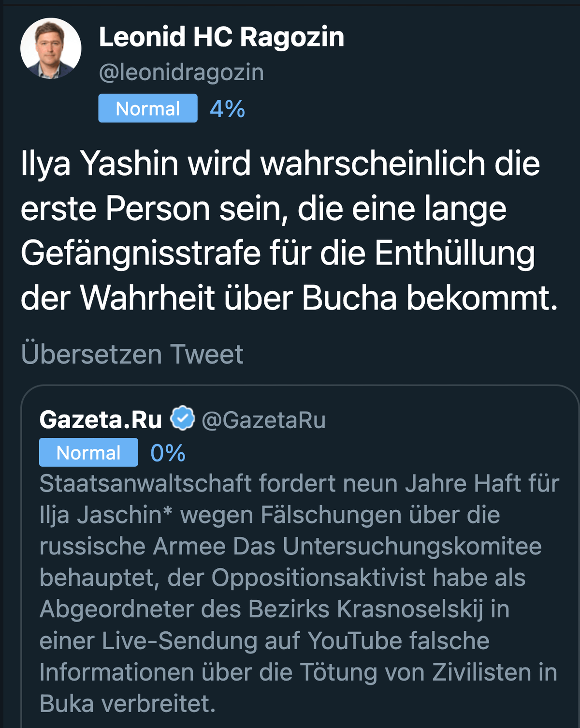This screenshot has width=580, height=728.
Task: Click the Normal badge under @leonidragozin
Action: (148, 108)
